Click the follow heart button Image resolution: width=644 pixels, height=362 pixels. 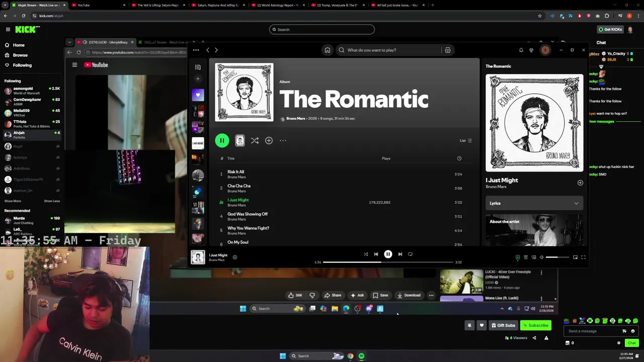(481, 325)
